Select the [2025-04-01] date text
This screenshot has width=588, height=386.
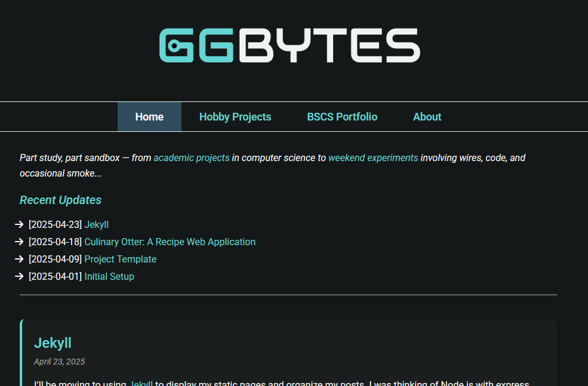(x=55, y=276)
